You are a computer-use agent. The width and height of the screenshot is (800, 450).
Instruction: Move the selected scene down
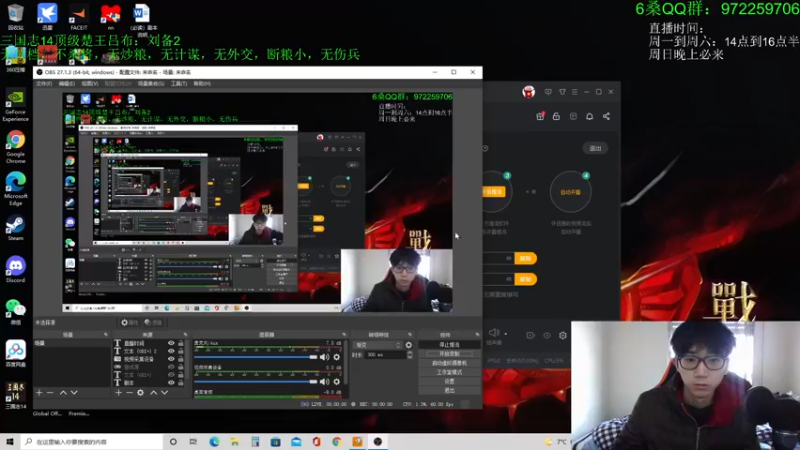(74, 392)
